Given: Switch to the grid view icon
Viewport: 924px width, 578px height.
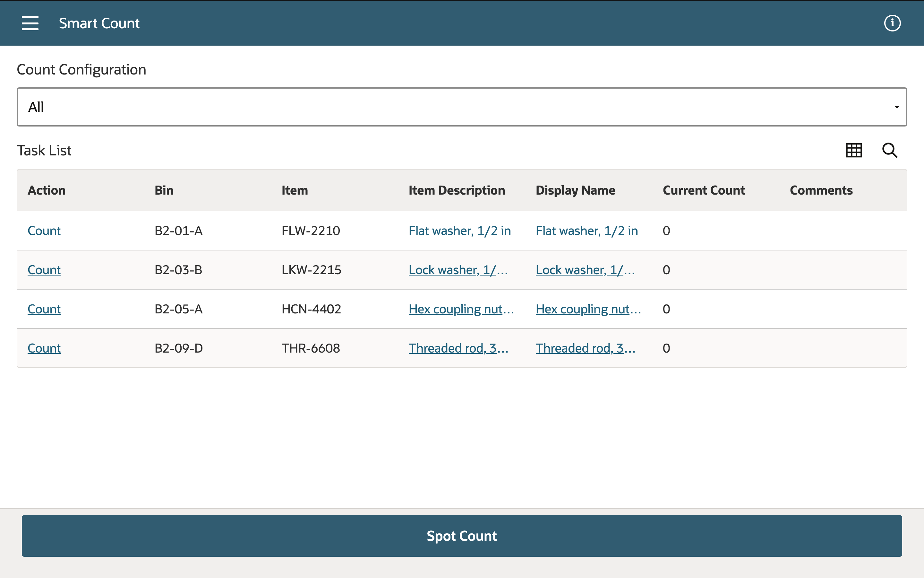Looking at the screenshot, I should pyautogui.click(x=854, y=150).
